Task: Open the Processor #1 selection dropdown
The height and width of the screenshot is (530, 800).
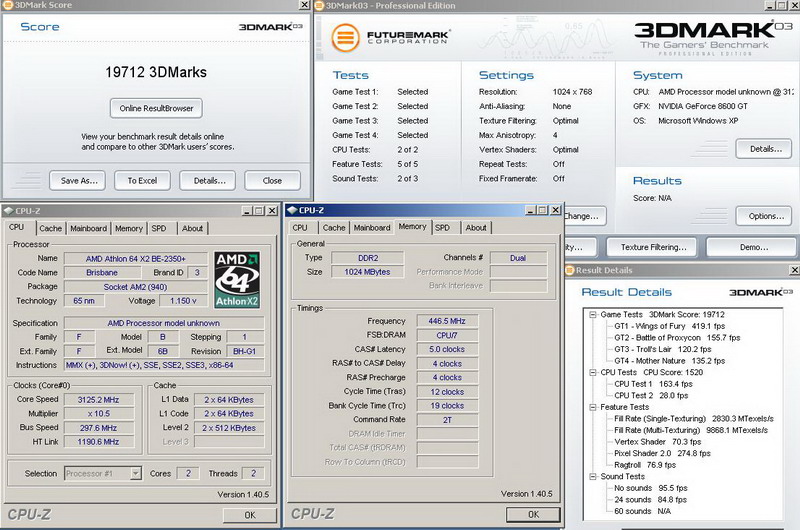Action: coord(136,473)
